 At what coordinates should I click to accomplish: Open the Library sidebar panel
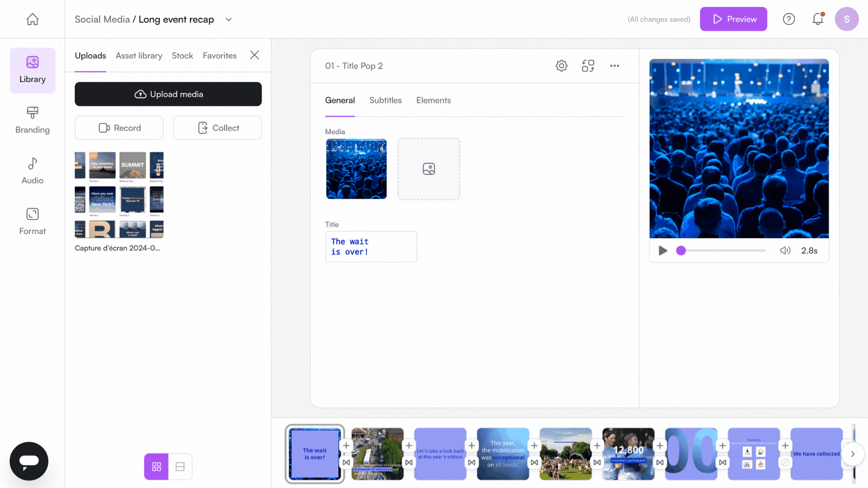coord(33,70)
